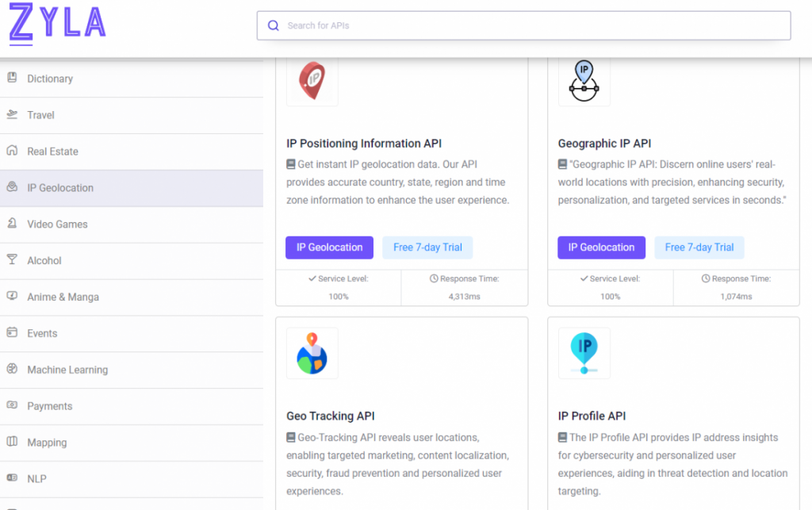The image size is (812, 510).
Task: Click the Geo Tracking API globe logo
Action: (312, 353)
